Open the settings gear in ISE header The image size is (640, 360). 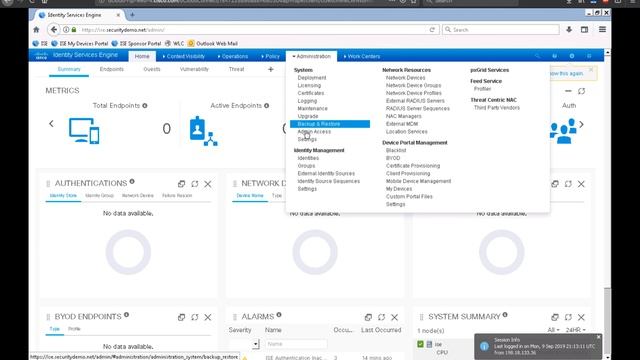[572, 56]
